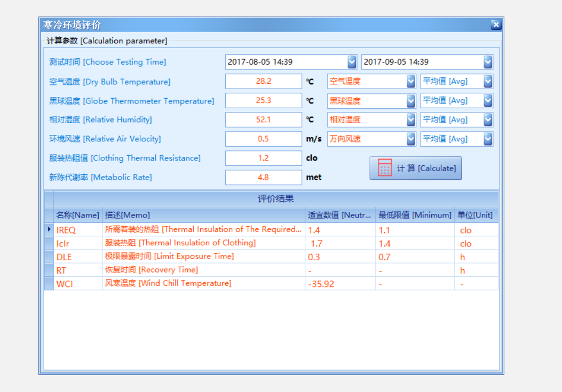Expand the air temperature source dropdown
The height and width of the screenshot is (392, 562).
410,82
